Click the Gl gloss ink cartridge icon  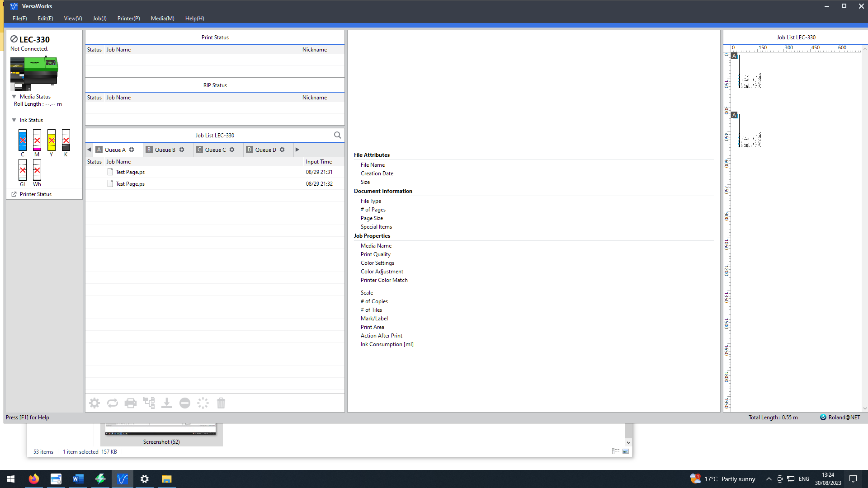click(23, 170)
